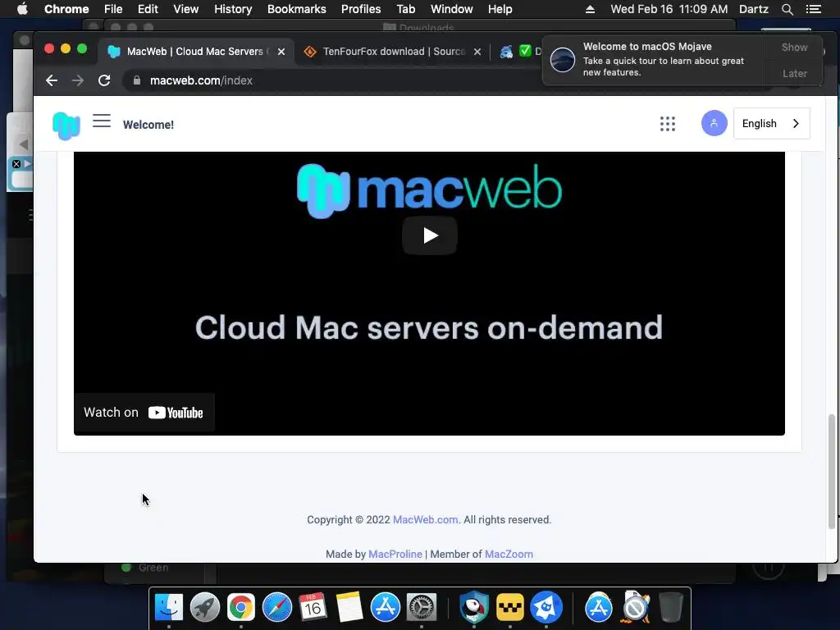Open the user profile avatar
The width and height of the screenshot is (840, 630).
[x=714, y=123]
